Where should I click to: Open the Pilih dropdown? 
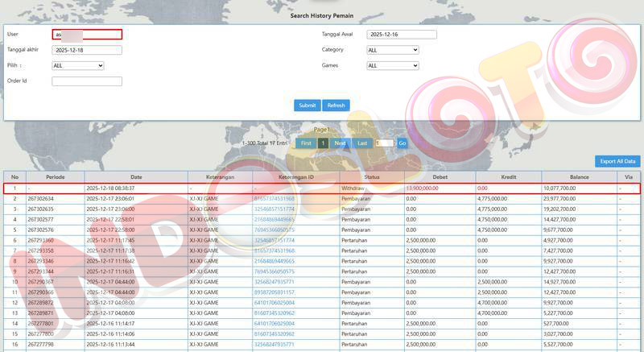[x=77, y=65]
